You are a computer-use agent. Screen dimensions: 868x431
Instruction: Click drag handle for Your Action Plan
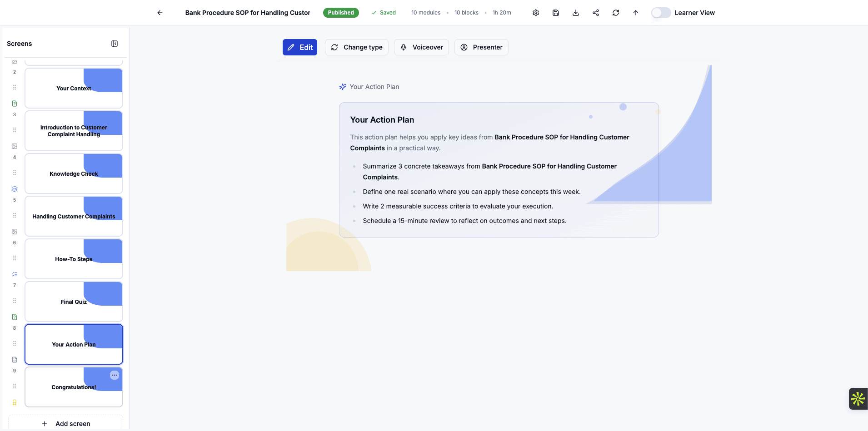point(15,343)
